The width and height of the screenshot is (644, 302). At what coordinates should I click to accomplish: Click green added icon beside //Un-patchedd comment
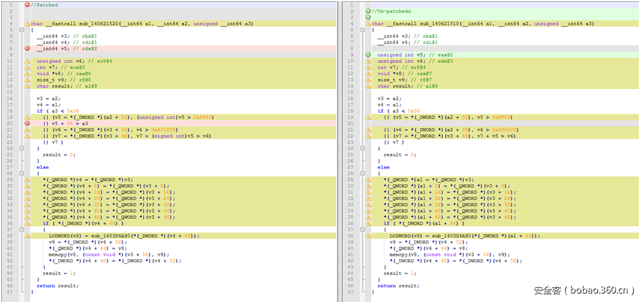point(368,12)
